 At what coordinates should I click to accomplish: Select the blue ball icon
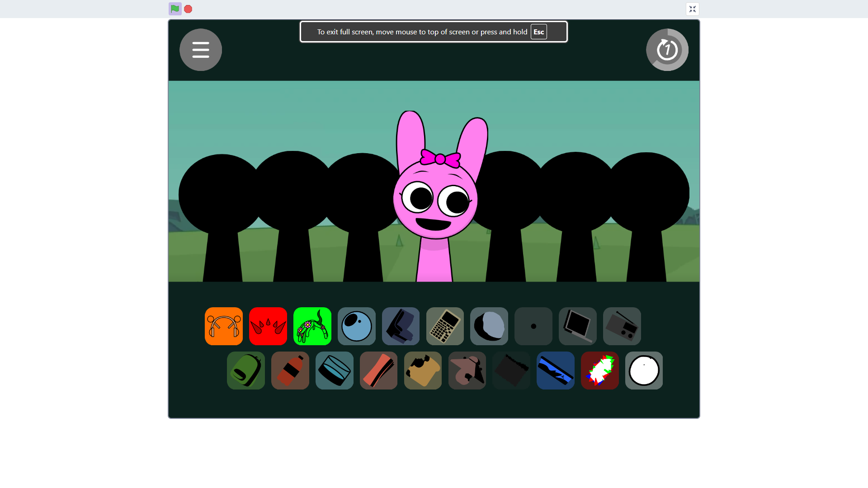(x=357, y=326)
